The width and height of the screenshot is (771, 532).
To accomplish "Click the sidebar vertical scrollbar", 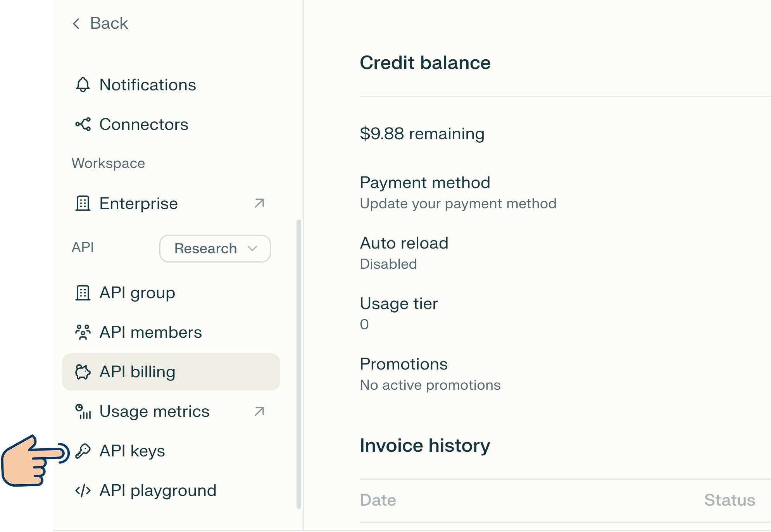I will (x=298, y=364).
